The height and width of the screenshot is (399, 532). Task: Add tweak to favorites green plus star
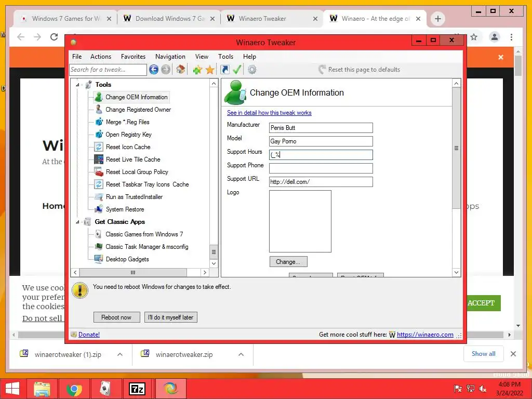197,70
